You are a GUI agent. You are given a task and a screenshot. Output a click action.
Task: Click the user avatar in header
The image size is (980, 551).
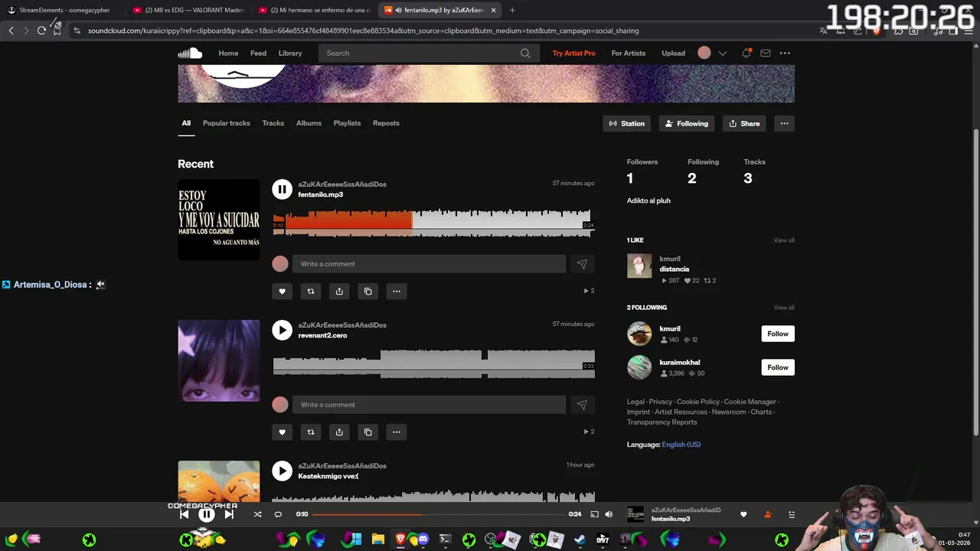tap(704, 53)
